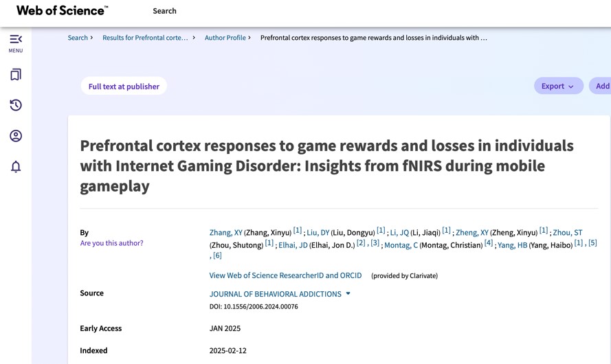Viewport: 611px width, 364px height.
Task: Click the '(provided by Clarivate)' text
Action: click(405, 275)
